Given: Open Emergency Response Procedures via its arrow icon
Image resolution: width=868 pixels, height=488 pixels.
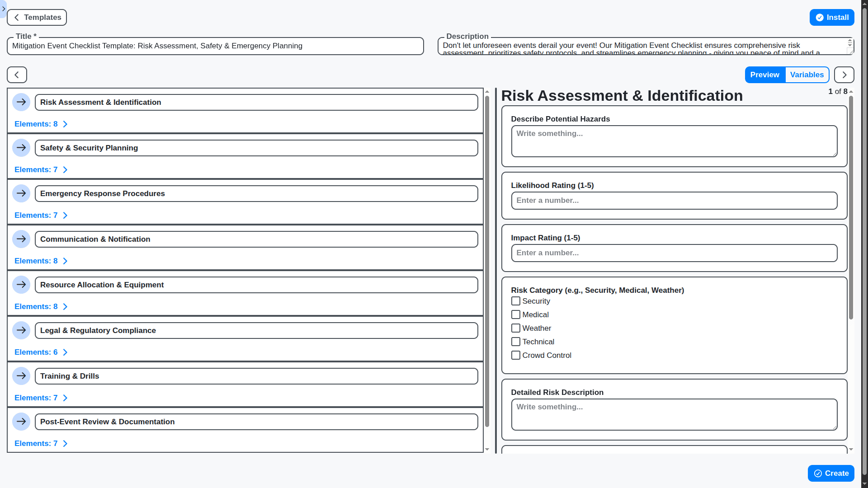Looking at the screenshot, I should 21,193.
